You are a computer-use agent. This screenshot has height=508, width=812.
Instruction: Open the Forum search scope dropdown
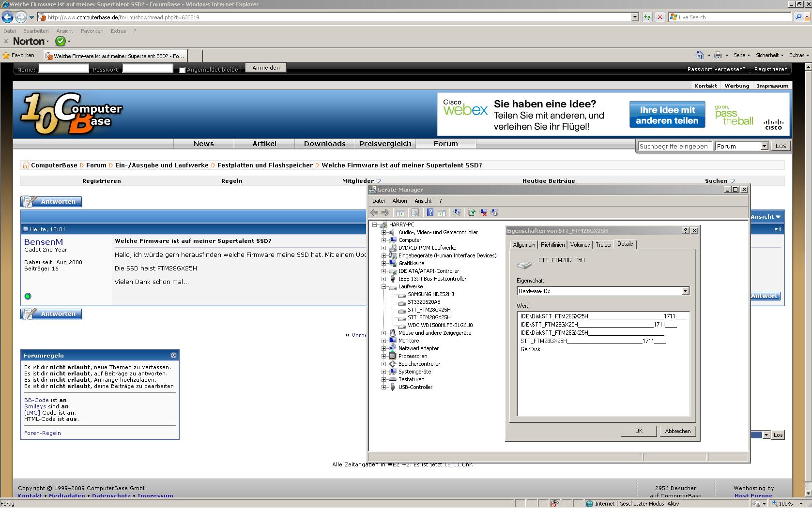pos(764,146)
